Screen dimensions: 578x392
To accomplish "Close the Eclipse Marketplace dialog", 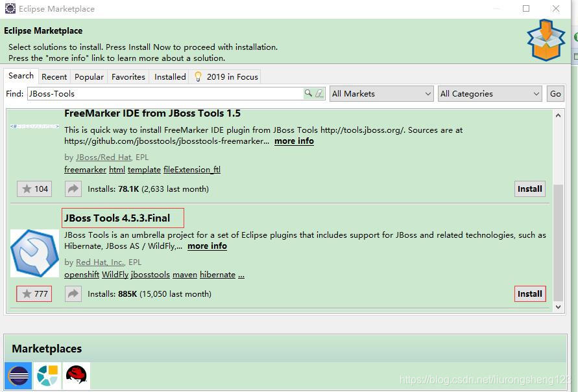I will (x=556, y=8).
